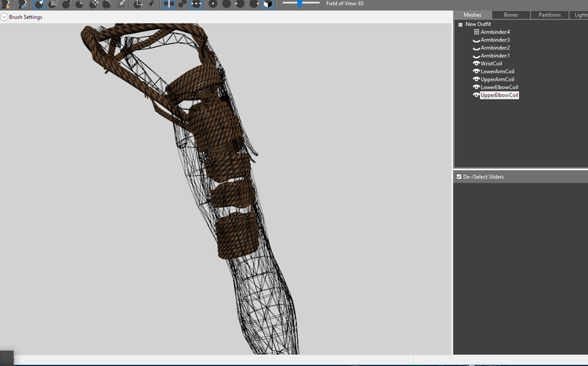Image resolution: width=588 pixels, height=366 pixels.
Task: Select the Weight paint brush tool
Action: coord(121,4)
